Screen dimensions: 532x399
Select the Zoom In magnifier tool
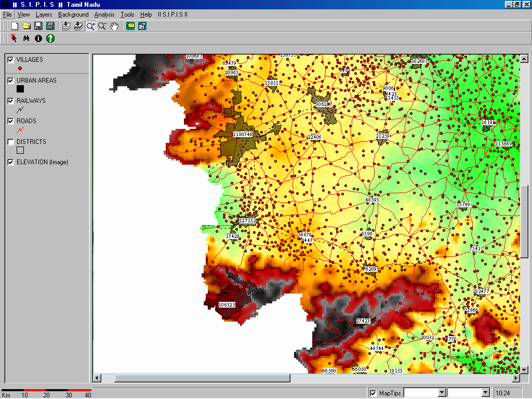pos(90,26)
